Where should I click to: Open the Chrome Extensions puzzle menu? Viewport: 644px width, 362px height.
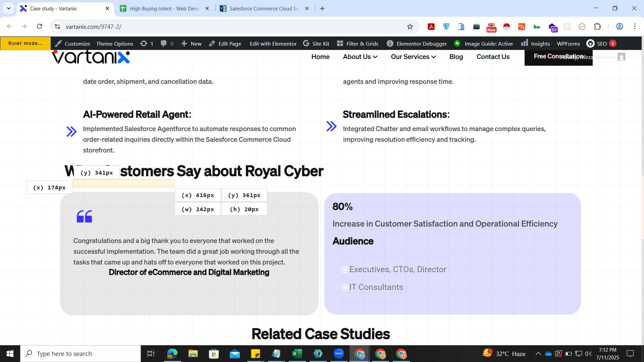point(597,26)
